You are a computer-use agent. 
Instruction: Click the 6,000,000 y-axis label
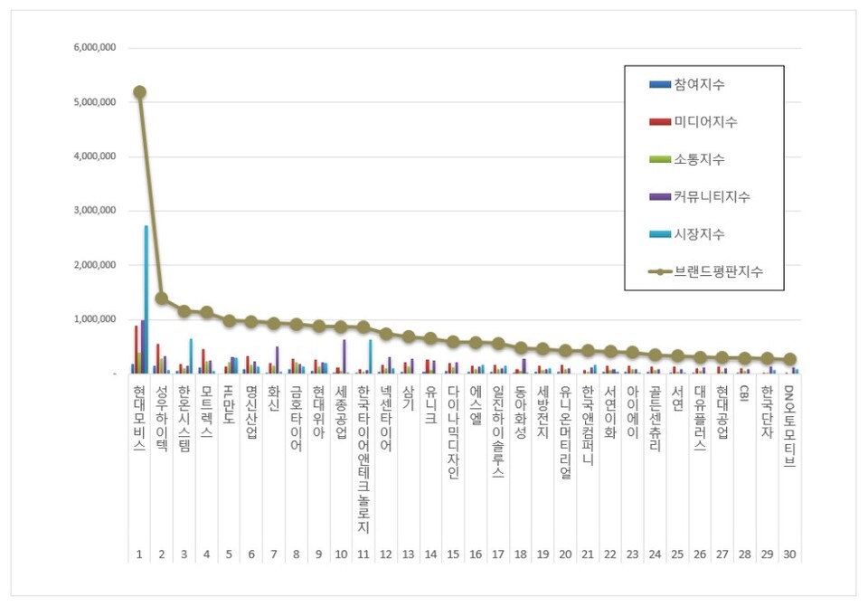point(94,48)
